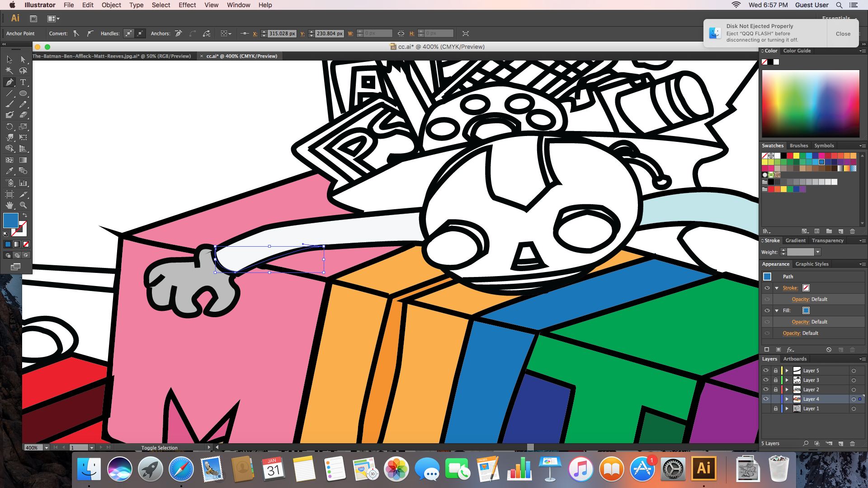Open Adobe Illustrator from the Dock
The height and width of the screenshot is (488, 868).
coord(703,469)
